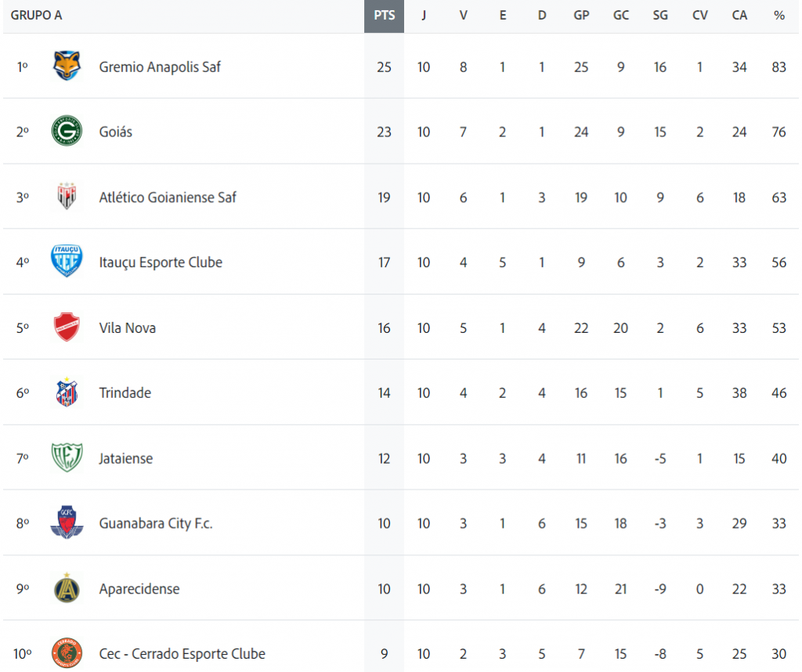Click the SG column header
This screenshot has width=802, height=672.
point(659,16)
